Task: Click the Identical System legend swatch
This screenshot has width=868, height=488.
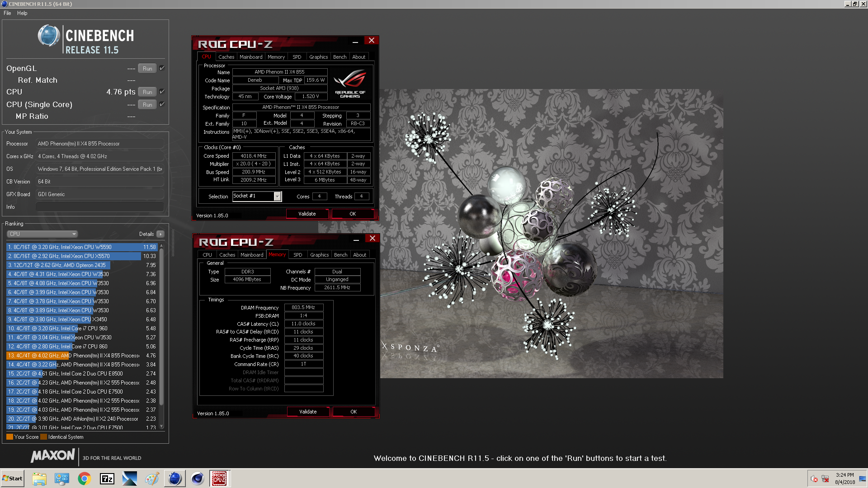Action: tap(43, 437)
